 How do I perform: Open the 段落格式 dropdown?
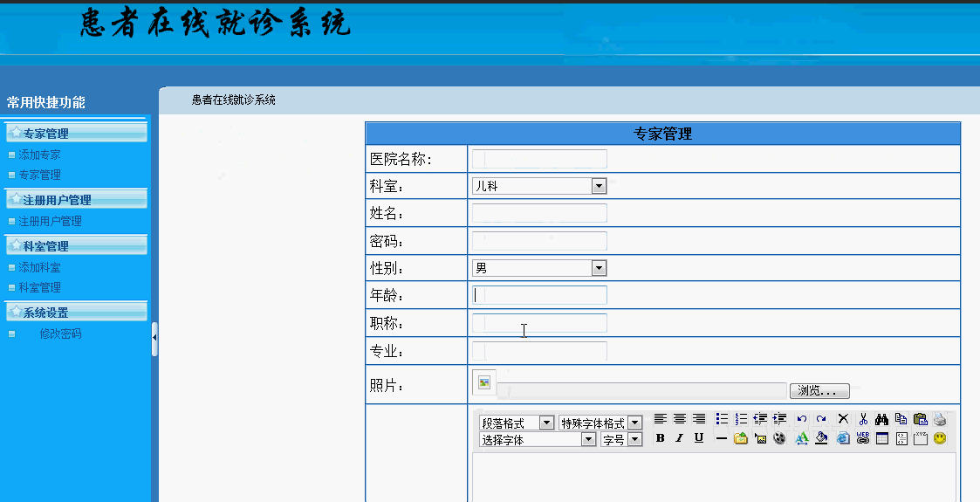coord(517,423)
